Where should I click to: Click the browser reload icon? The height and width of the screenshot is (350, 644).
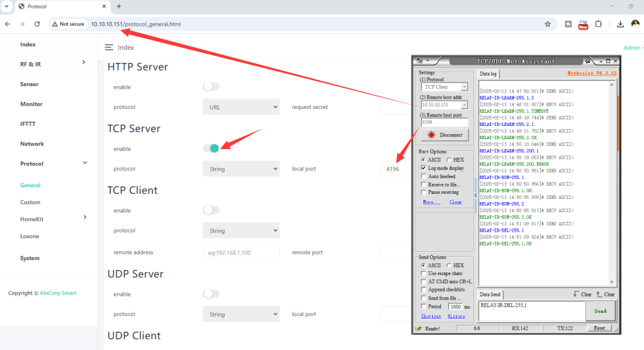click(37, 24)
